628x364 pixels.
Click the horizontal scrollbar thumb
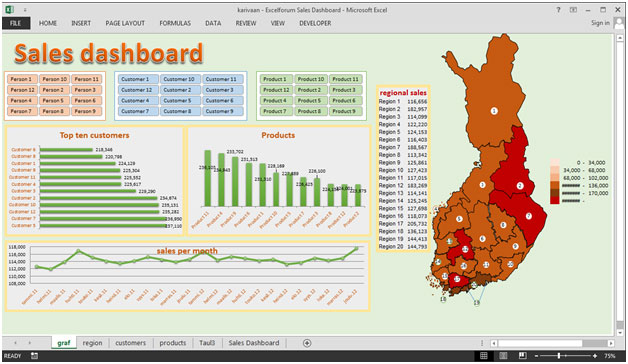pos(540,343)
